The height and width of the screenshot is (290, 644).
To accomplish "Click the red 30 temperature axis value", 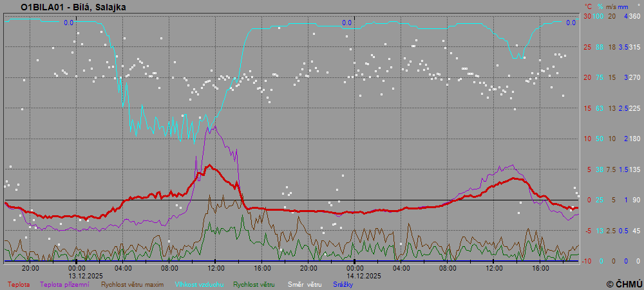I will [587, 16].
